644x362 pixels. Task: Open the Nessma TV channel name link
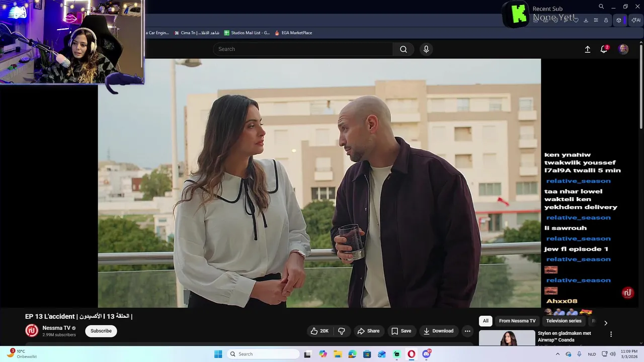pos(56,328)
